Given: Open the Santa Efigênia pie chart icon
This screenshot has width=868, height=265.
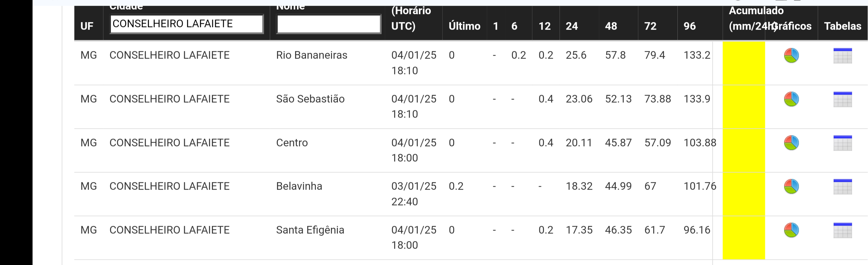Looking at the screenshot, I should tap(791, 230).
